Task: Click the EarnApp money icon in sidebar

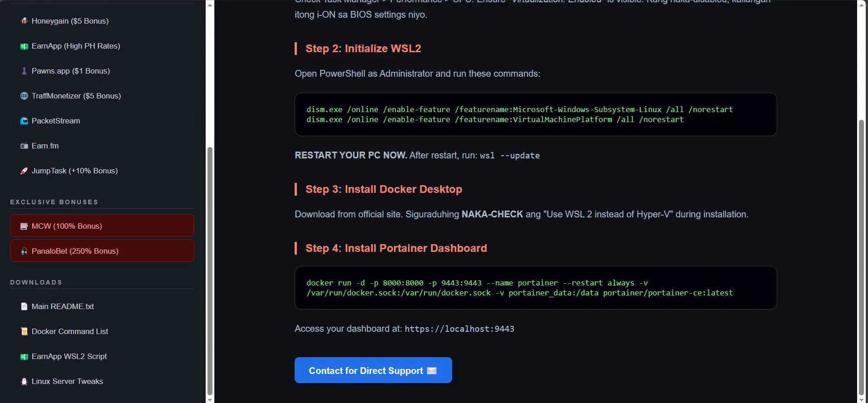Action: coord(24,46)
